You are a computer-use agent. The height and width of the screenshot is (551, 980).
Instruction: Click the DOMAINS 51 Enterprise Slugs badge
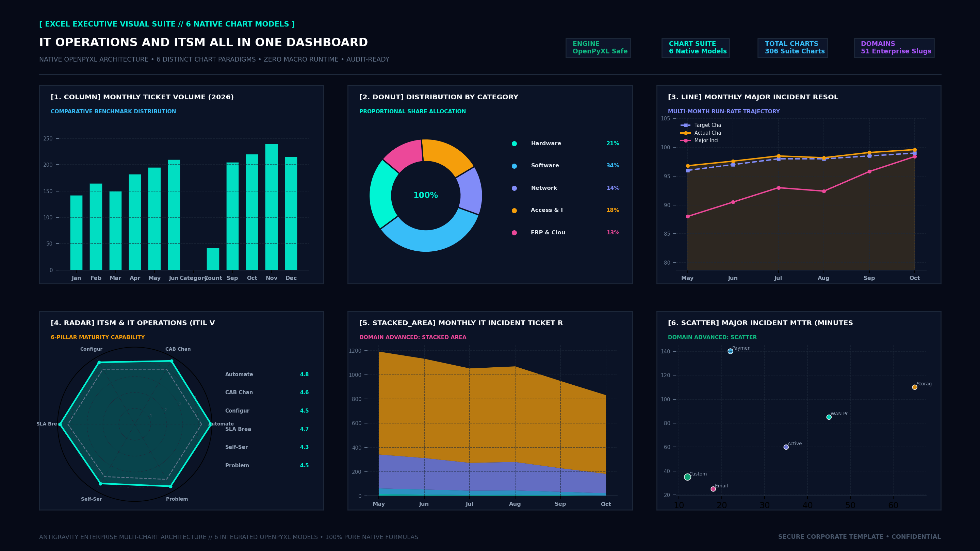[x=894, y=48]
